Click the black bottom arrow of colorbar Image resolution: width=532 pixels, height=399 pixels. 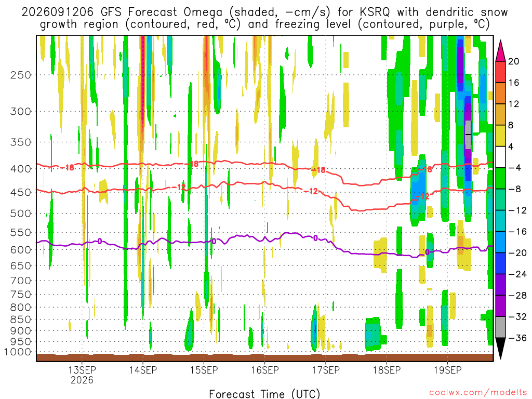coord(500,348)
